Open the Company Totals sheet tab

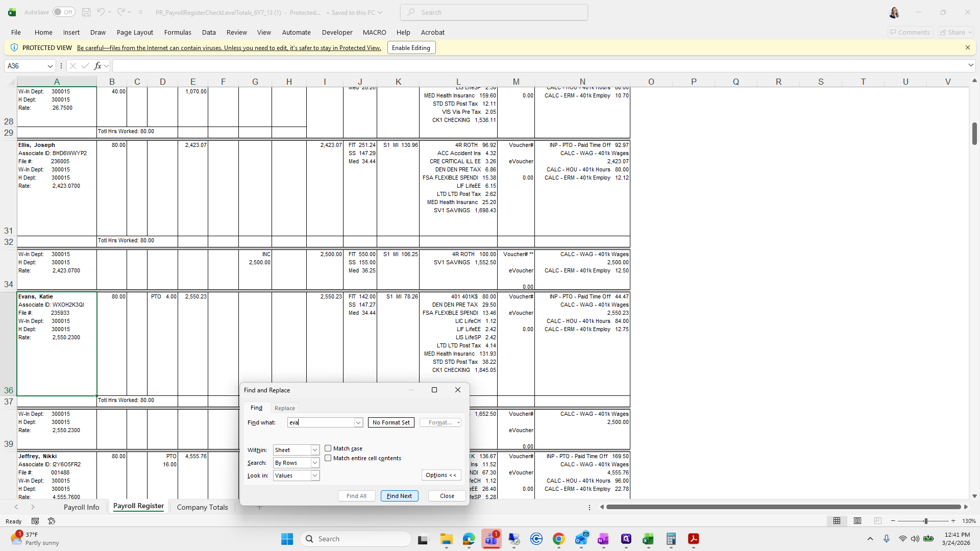click(202, 507)
